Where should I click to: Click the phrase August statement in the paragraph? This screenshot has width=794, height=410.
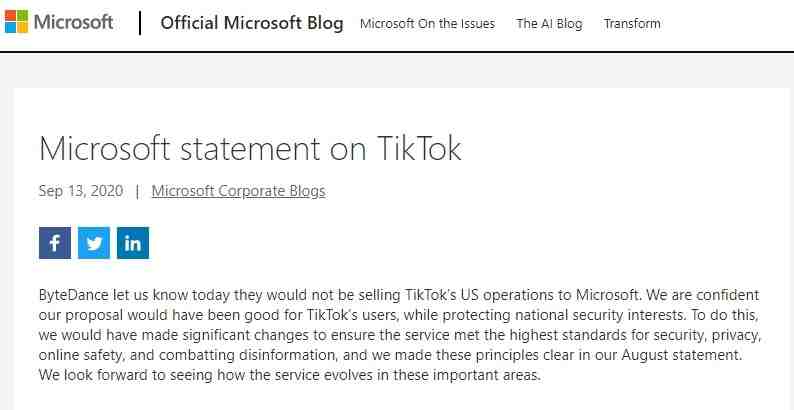[x=681, y=355]
